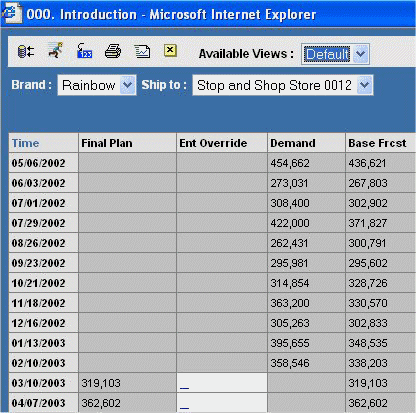Viewport: 416px width, 413px height.
Task: Select the 05/06/2002 time row label
Action: [x=43, y=163]
